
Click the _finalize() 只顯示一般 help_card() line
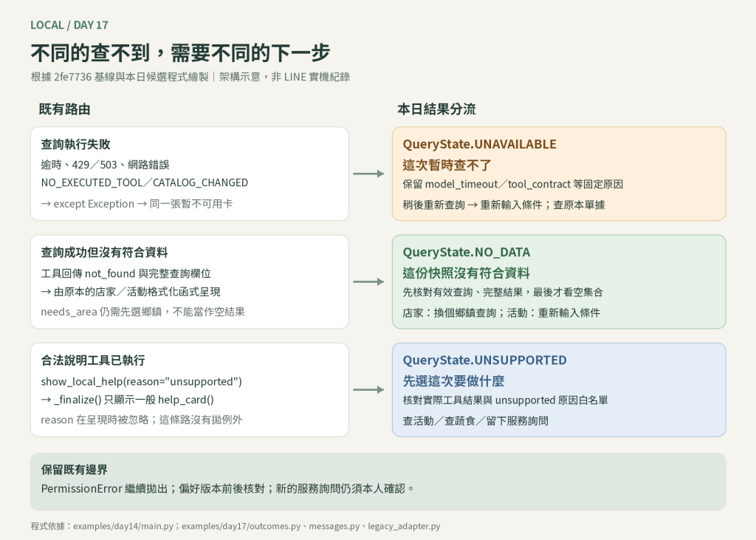coord(127,400)
